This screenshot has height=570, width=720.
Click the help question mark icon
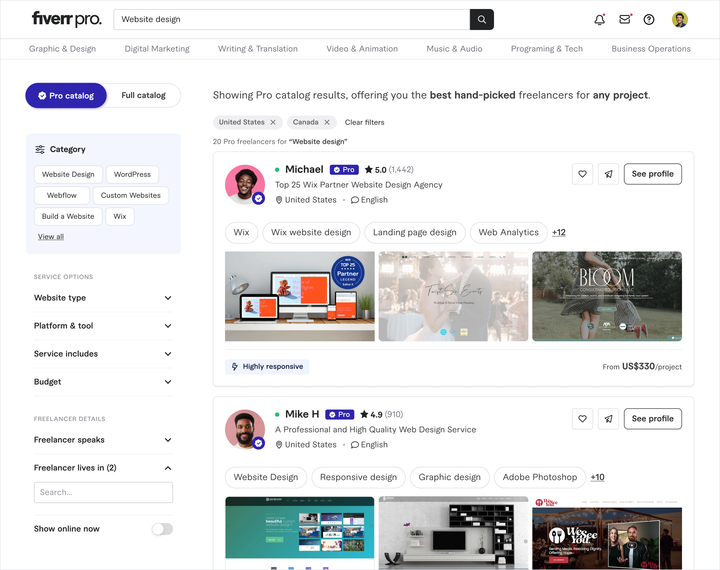(x=649, y=19)
